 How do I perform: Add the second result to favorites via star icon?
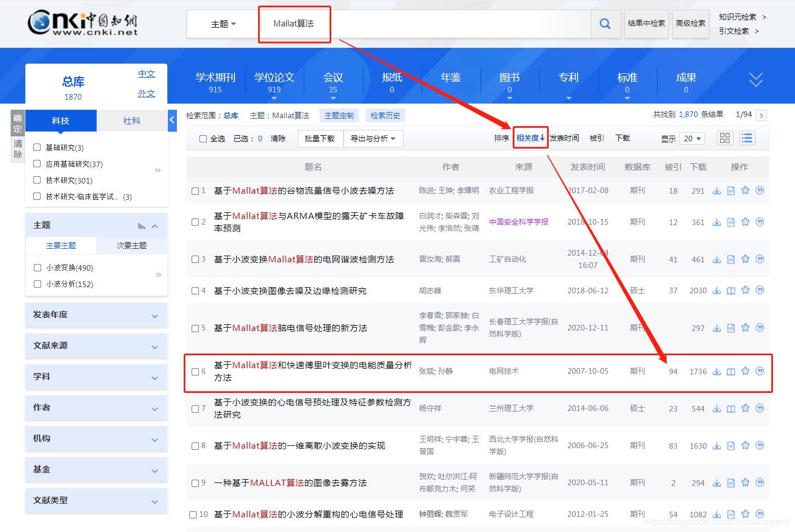[745, 222]
